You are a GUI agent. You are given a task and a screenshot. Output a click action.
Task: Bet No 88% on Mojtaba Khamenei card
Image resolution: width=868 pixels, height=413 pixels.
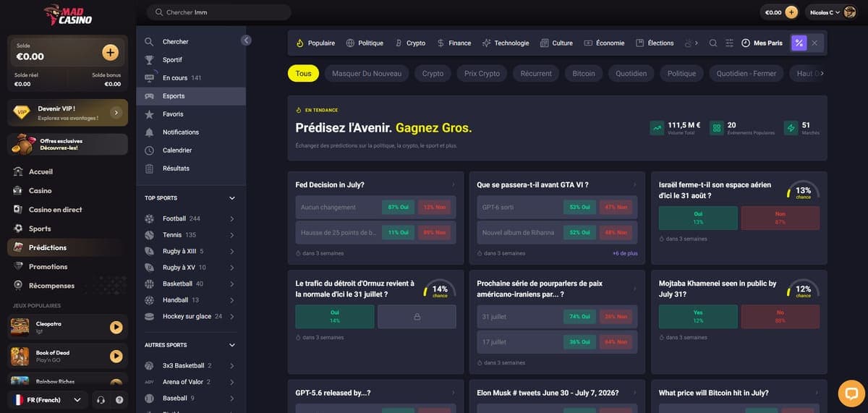click(780, 316)
